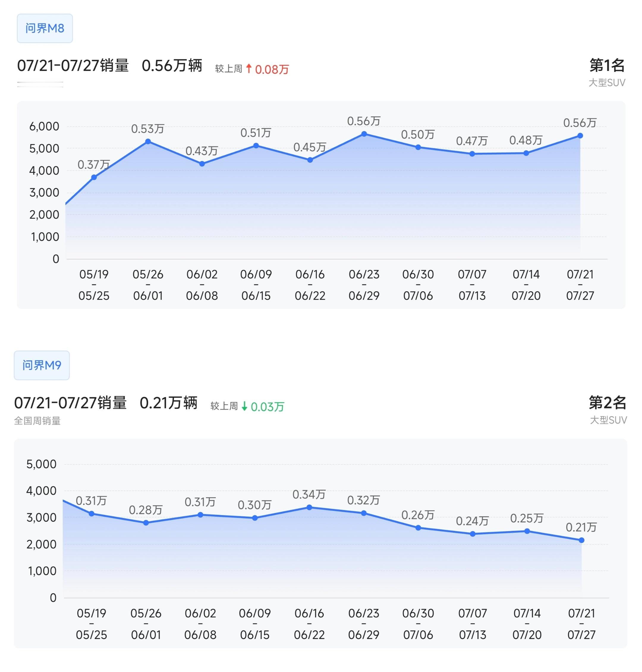Click M9 chart x-axis label 07/14-07/20

coord(527,624)
